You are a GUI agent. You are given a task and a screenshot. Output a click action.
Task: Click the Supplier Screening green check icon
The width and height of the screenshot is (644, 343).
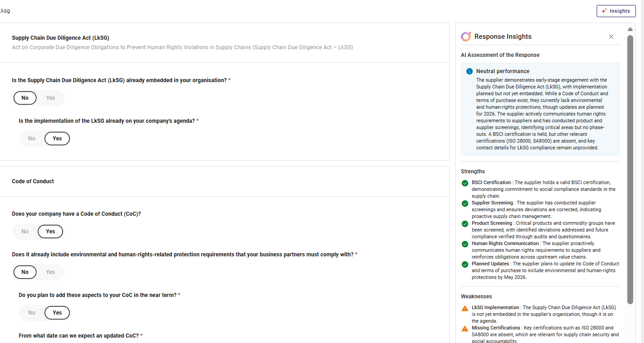coord(465,204)
